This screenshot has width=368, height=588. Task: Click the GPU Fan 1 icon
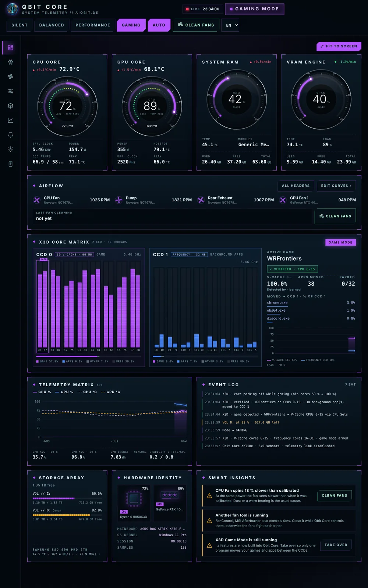tap(283, 200)
